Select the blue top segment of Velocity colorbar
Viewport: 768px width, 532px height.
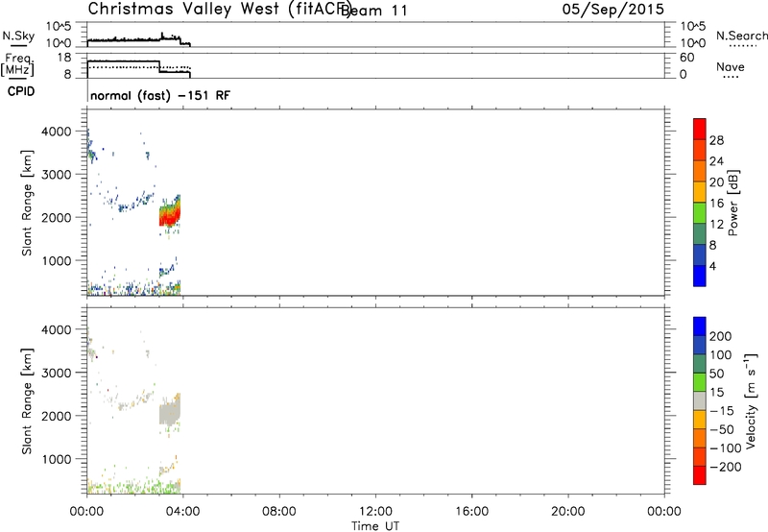(700, 326)
